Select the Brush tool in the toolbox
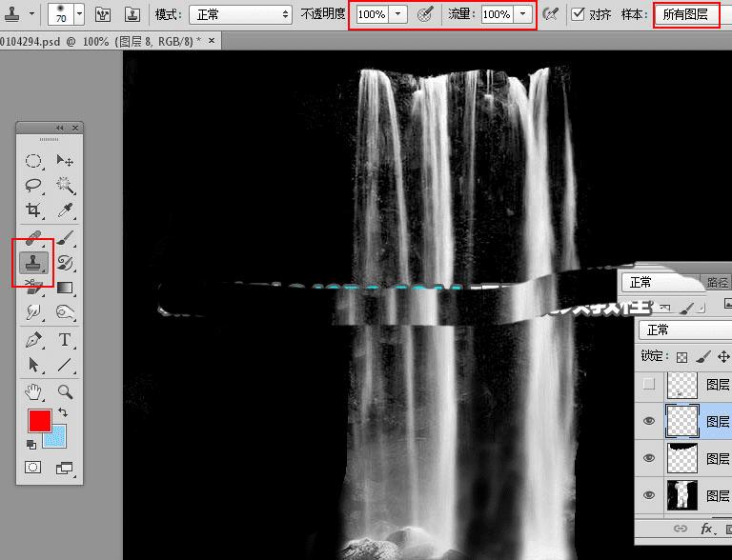Screen dimensions: 732x560 pyautogui.click(x=65, y=237)
